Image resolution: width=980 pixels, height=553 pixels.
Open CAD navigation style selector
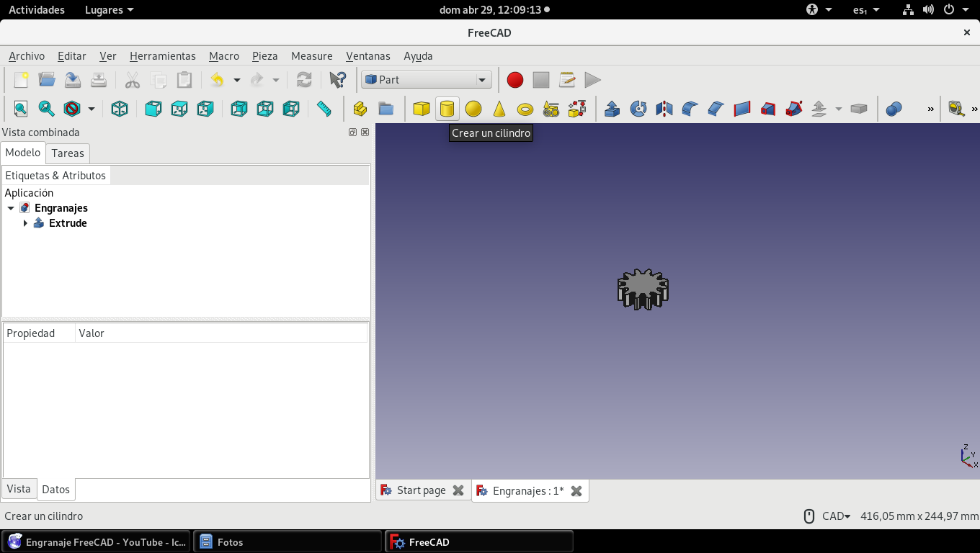coord(837,516)
